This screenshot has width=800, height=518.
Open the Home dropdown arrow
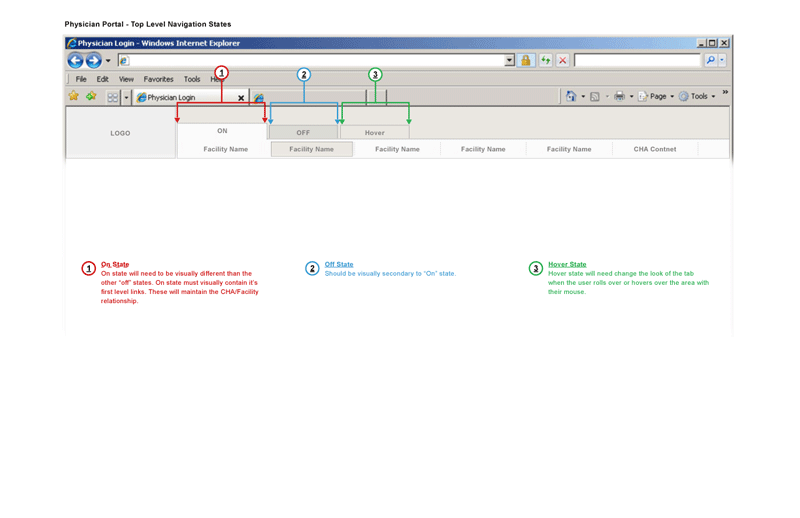pyautogui.click(x=583, y=96)
